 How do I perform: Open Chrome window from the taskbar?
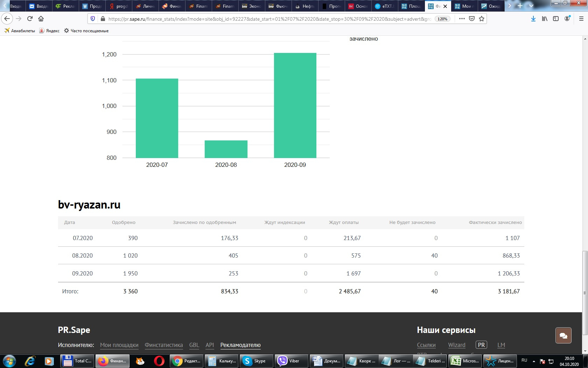pyautogui.click(x=187, y=361)
